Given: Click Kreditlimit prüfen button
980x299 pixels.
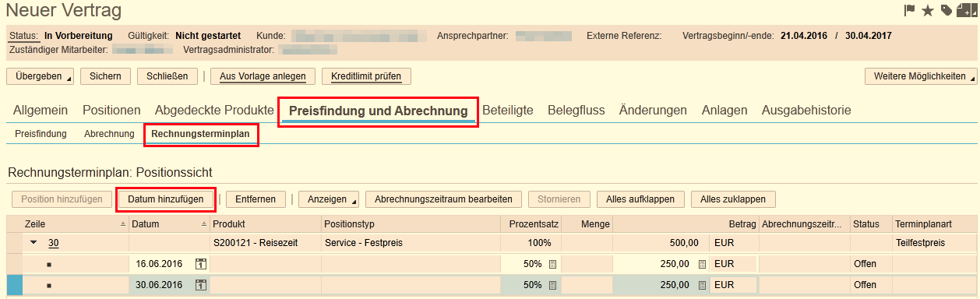Looking at the screenshot, I should coord(366,76).
